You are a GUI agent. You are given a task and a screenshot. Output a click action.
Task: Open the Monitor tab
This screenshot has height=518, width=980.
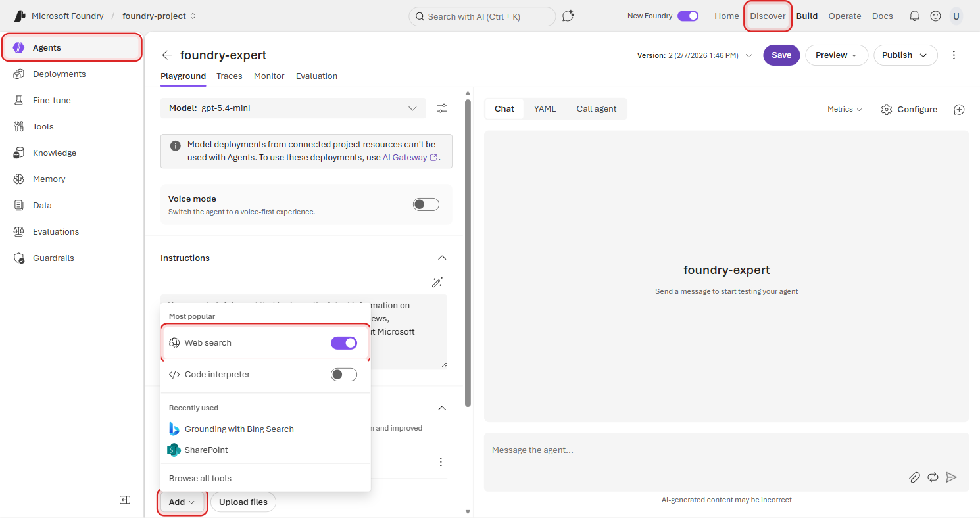tap(269, 76)
